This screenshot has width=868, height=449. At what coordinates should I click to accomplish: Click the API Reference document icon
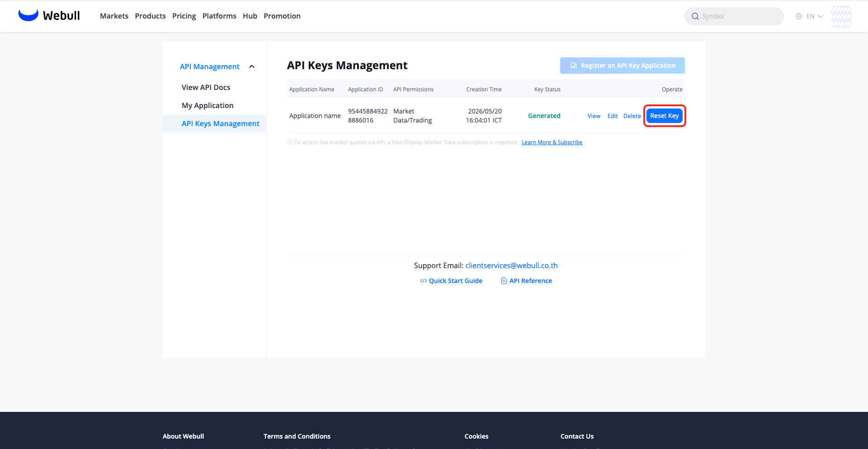point(504,281)
